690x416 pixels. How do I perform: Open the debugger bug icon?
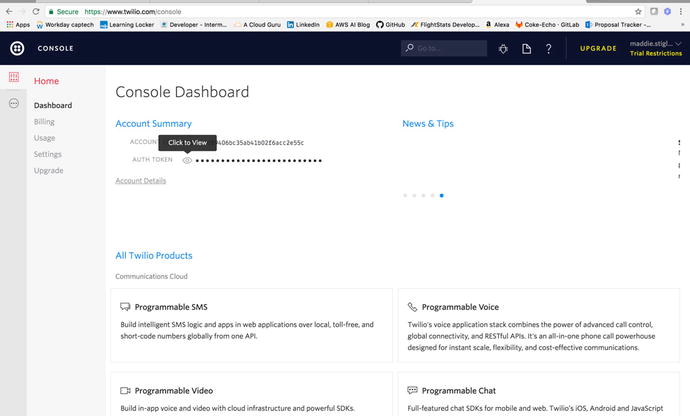[502, 48]
